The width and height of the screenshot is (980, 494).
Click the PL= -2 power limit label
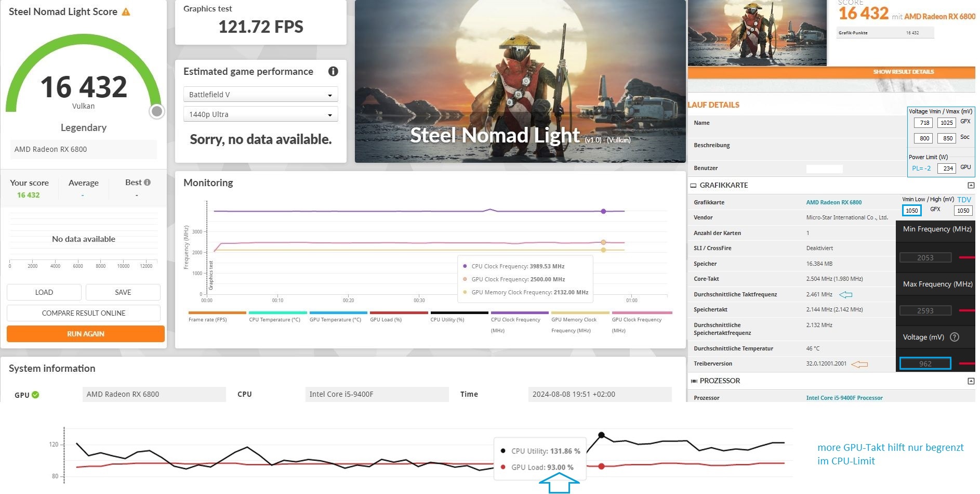[x=921, y=168]
